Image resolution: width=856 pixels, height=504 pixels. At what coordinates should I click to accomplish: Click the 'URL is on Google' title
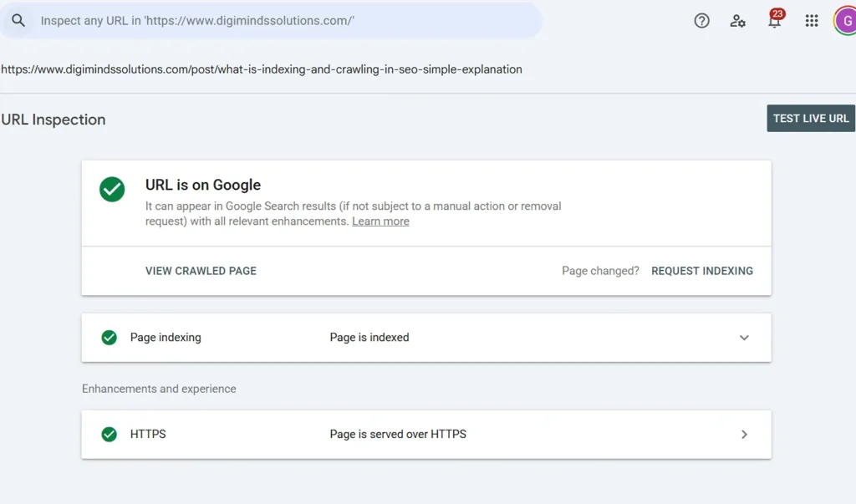(x=203, y=185)
